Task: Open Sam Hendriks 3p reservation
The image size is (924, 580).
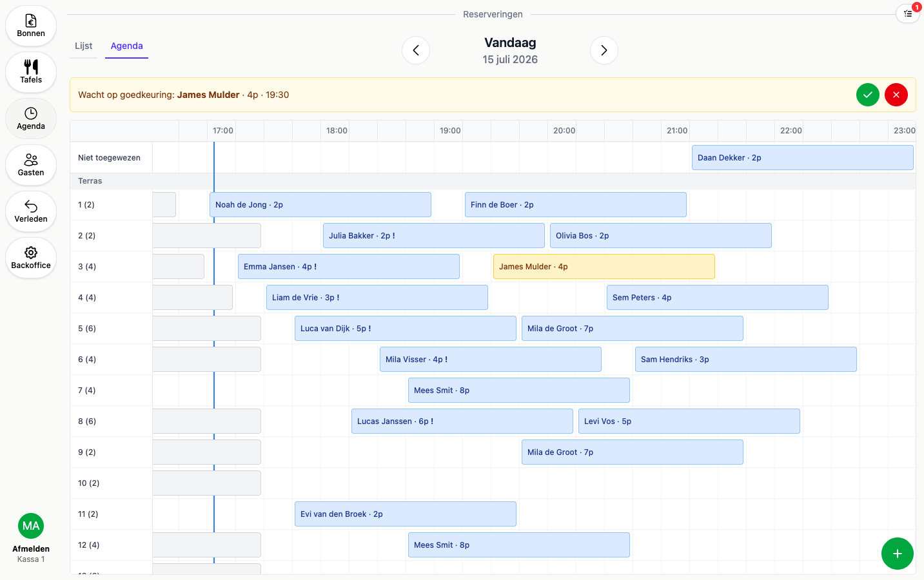Action: [746, 360]
